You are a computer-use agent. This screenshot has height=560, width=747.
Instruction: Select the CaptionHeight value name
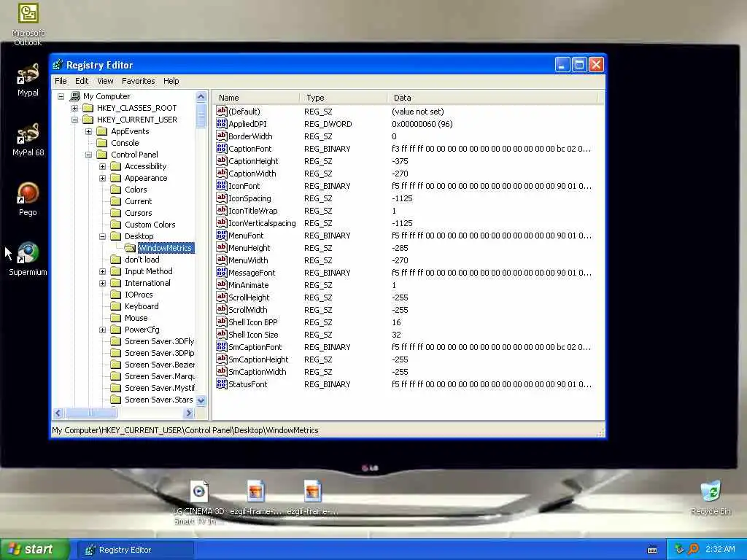(253, 161)
